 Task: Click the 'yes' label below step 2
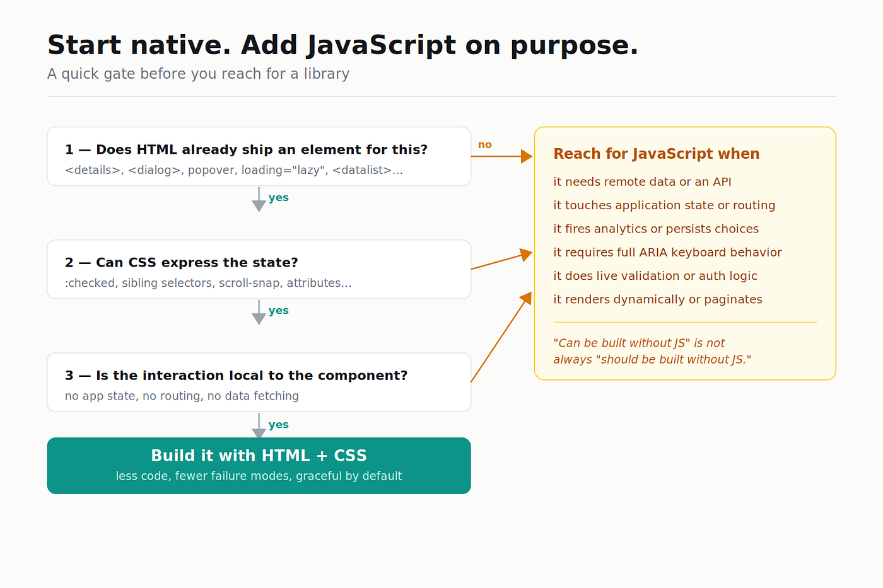[278, 311]
